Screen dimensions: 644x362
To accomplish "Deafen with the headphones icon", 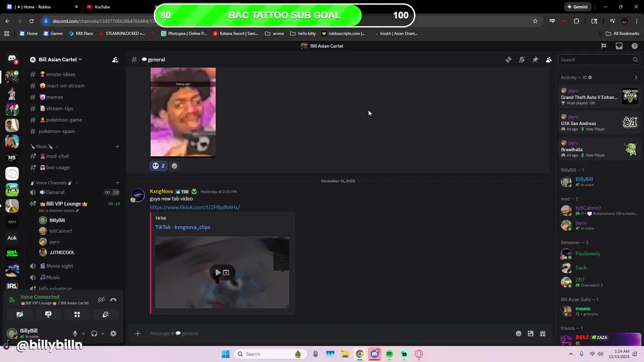I will 94,333.
